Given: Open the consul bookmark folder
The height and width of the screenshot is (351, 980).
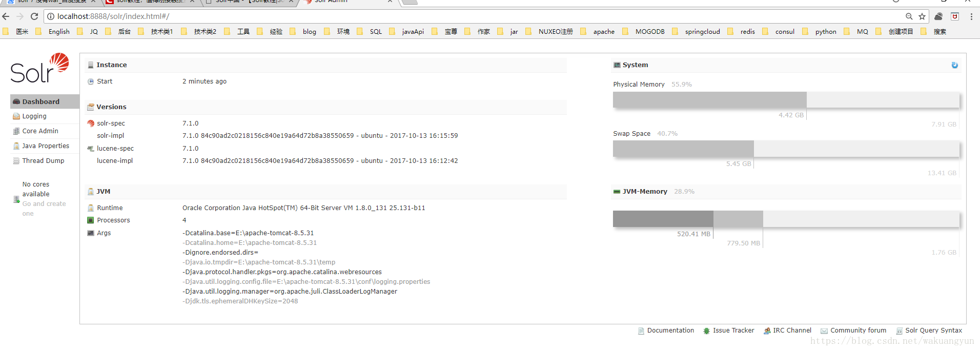Looking at the screenshot, I should tap(778, 32).
